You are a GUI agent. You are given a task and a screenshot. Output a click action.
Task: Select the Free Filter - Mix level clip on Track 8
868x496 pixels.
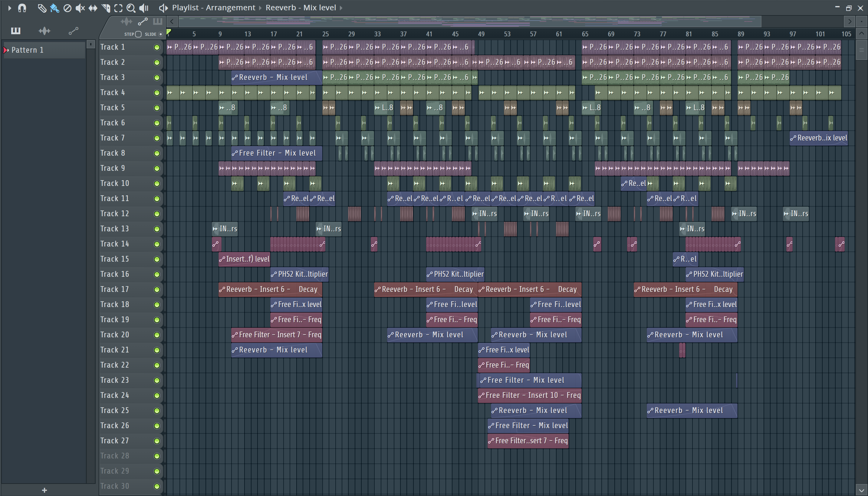click(x=276, y=153)
